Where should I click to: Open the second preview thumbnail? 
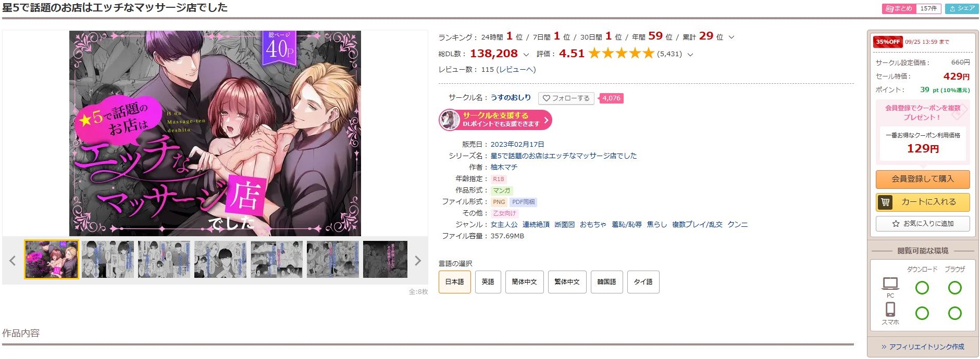click(x=107, y=259)
